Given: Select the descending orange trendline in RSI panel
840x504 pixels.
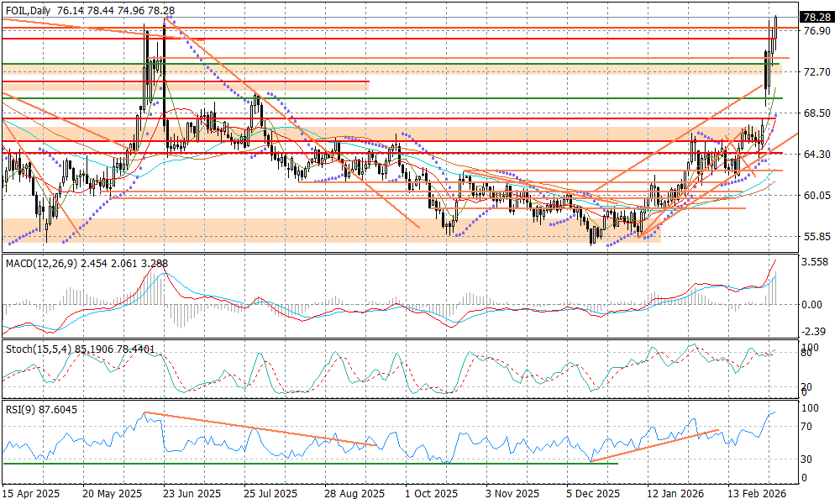Looking at the screenshot, I should point(260,428).
